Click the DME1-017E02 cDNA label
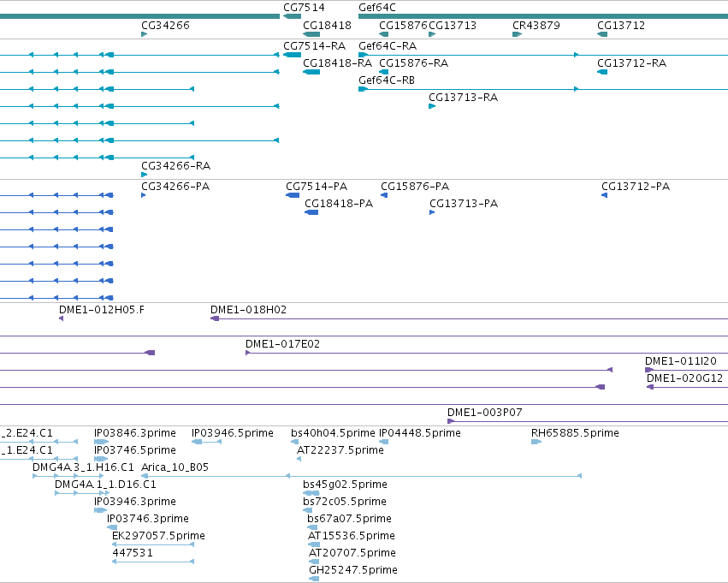728x583 pixels. [x=283, y=344]
